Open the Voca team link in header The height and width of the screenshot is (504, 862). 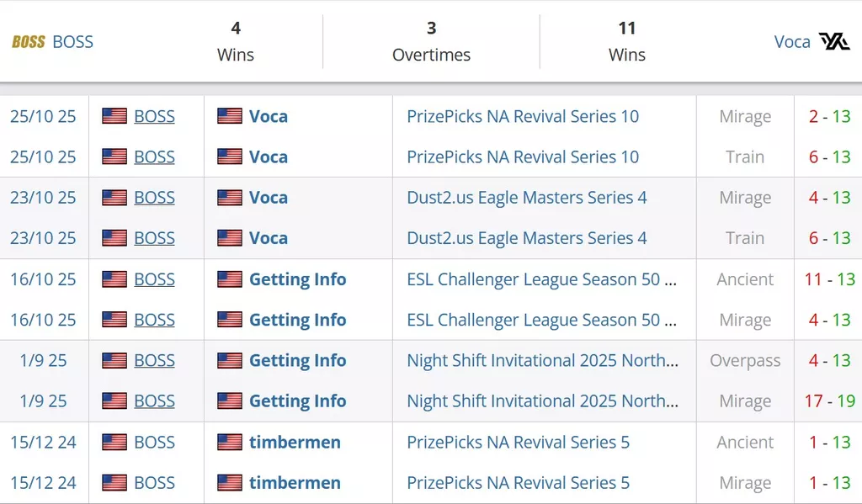coord(792,42)
